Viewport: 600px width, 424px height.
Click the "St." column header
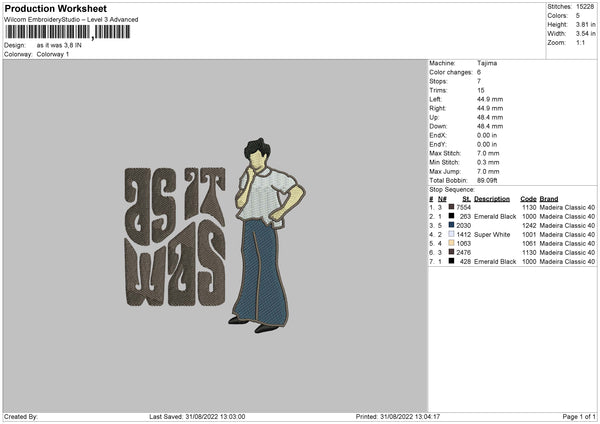(x=466, y=199)
